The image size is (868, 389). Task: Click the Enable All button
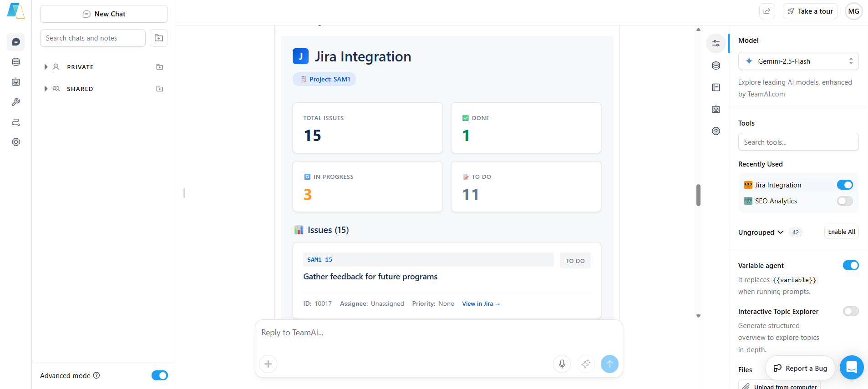coord(841,232)
